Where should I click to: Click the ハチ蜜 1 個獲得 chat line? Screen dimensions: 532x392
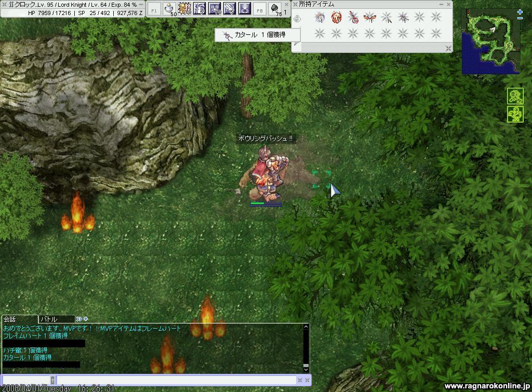25,350
